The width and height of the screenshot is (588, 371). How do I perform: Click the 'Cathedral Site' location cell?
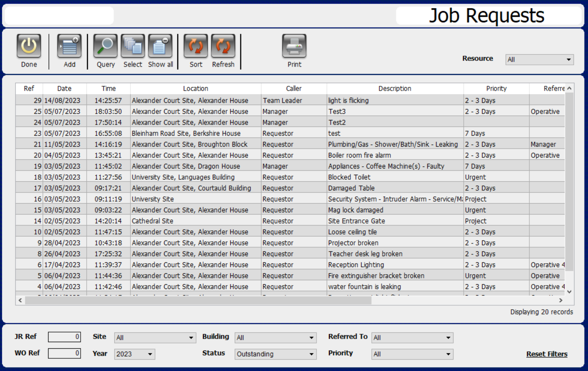coord(196,221)
